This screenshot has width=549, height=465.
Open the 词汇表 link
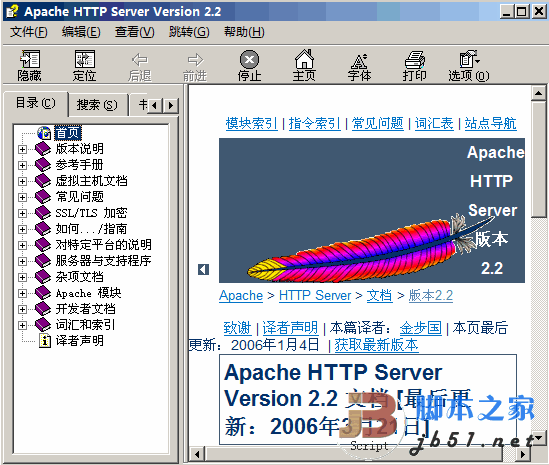434,124
